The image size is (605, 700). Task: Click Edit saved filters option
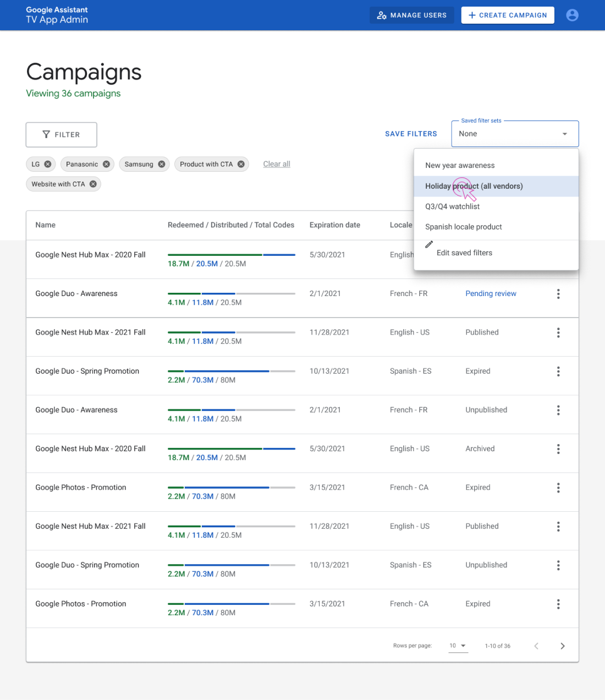[x=496, y=253]
